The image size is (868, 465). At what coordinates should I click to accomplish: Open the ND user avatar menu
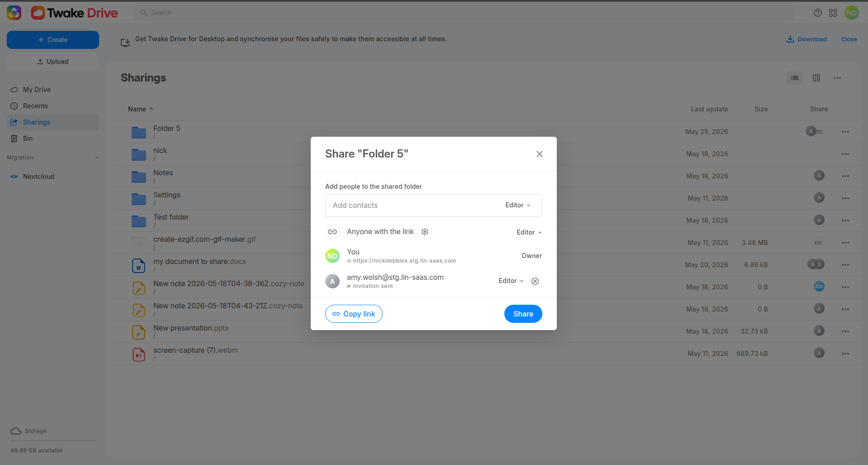[x=851, y=13]
